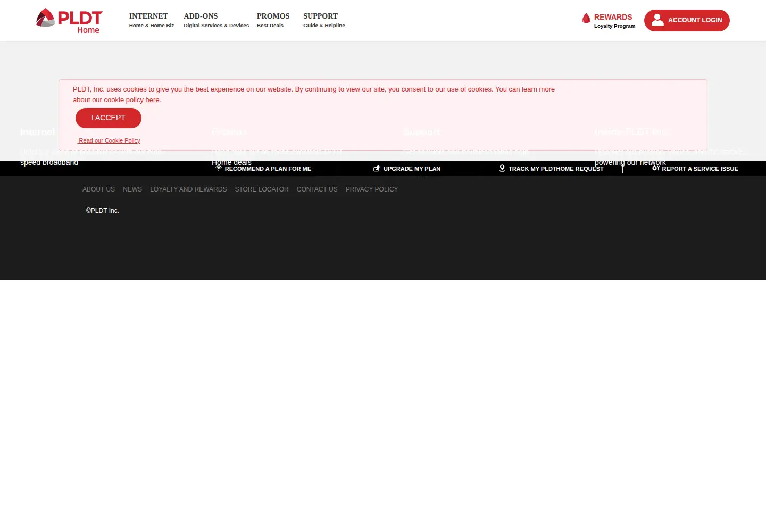Click Read our Cookie Policy link
Screen dimensions: 766x532
tap(109, 140)
